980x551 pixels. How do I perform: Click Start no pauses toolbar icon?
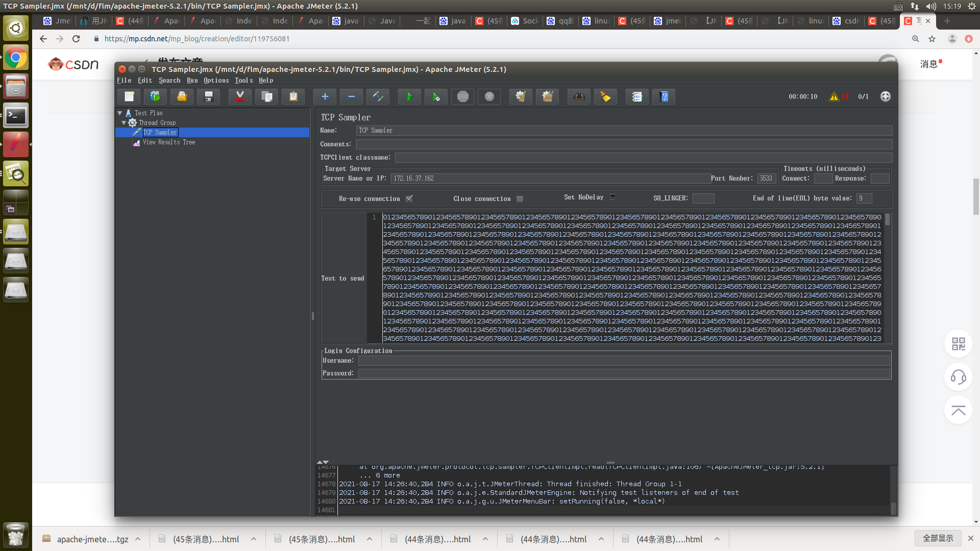click(x=436, y=96)
